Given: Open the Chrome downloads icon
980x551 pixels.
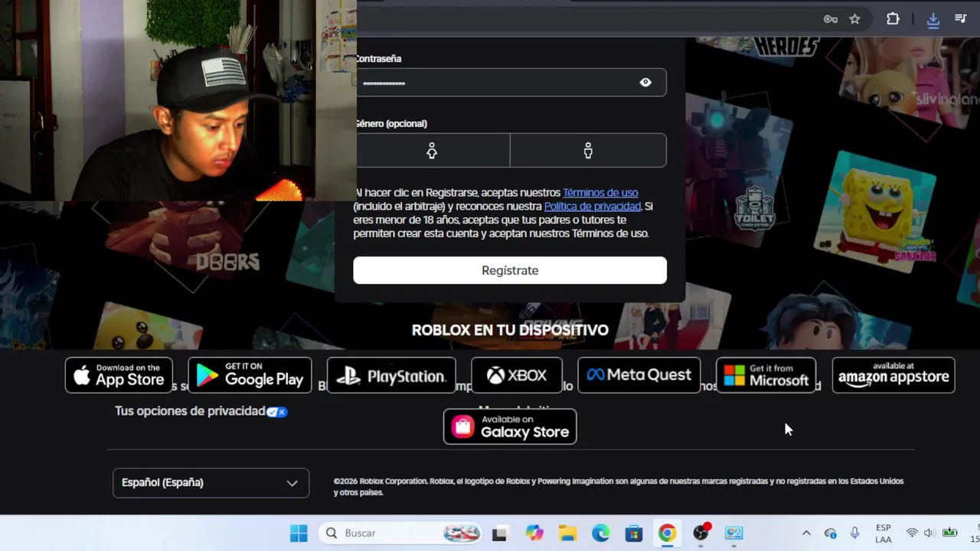Looking at the screenshot, I should click(933, 20).
